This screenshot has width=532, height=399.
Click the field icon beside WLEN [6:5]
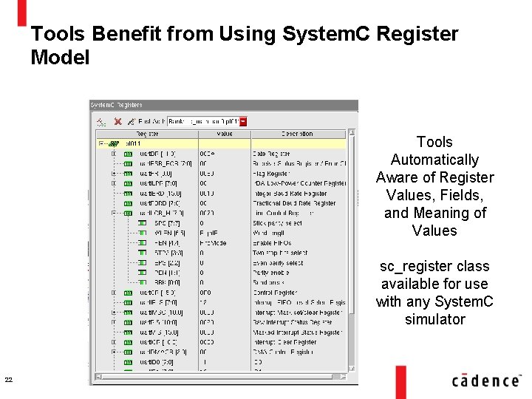(x=143, y=233)
